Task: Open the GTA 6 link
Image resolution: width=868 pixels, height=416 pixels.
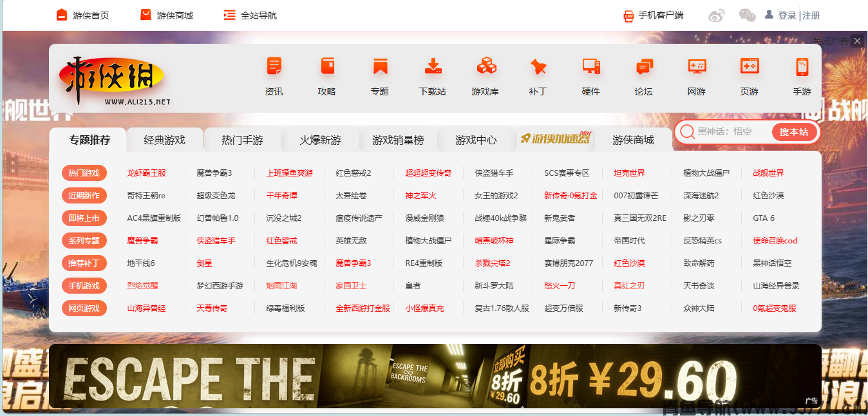Action: (764, 218)
